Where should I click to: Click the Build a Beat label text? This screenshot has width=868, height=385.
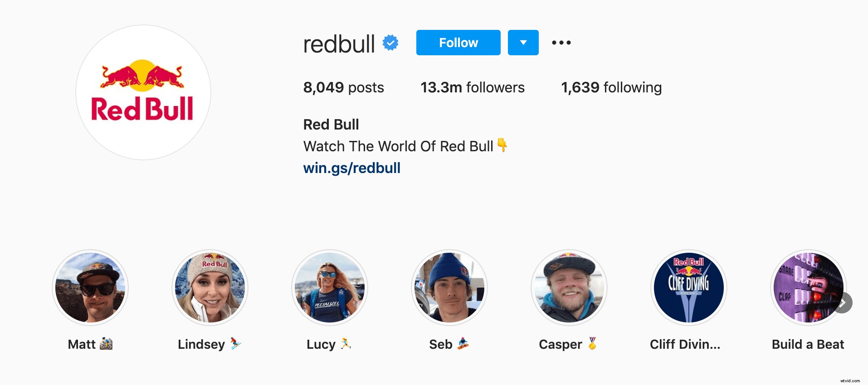point(808,344)
